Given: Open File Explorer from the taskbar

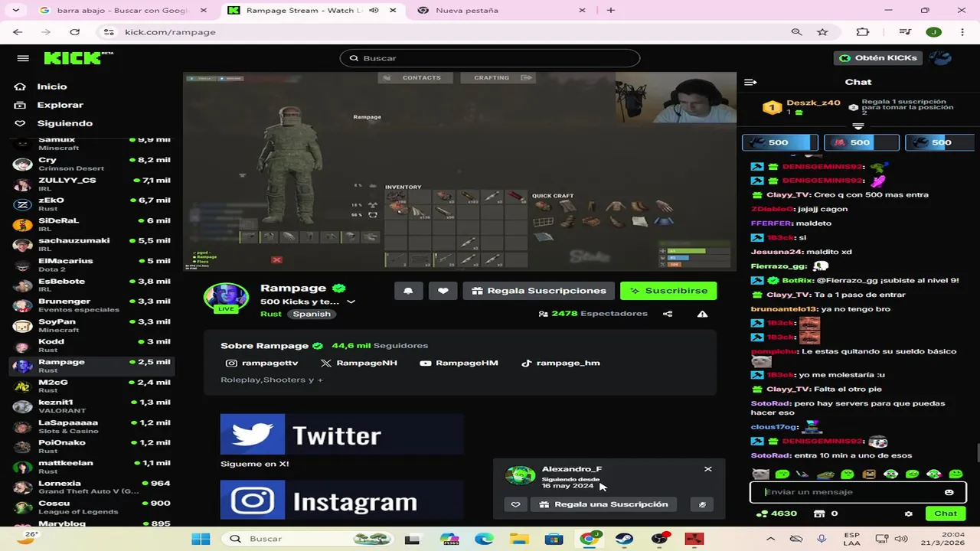Looking at the screenshot, I should tap(520, 539).
